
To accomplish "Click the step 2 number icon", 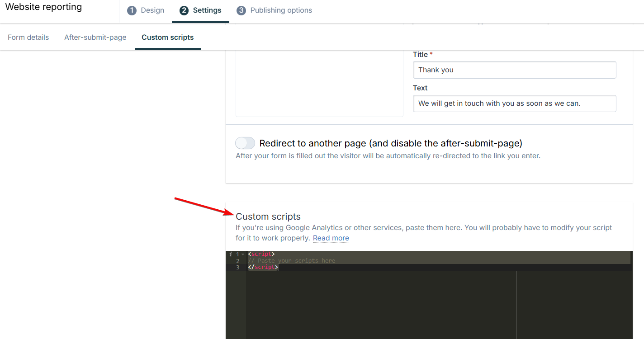I will click(184, 10).
